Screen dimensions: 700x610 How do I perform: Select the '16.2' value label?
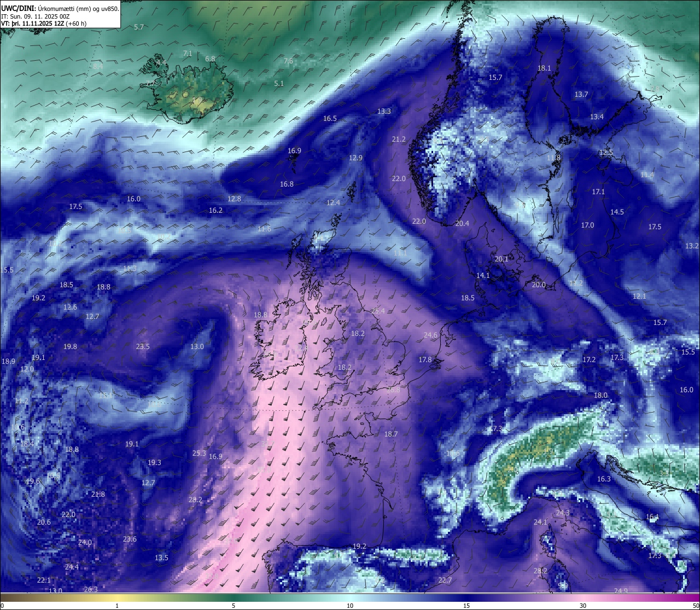215,211
